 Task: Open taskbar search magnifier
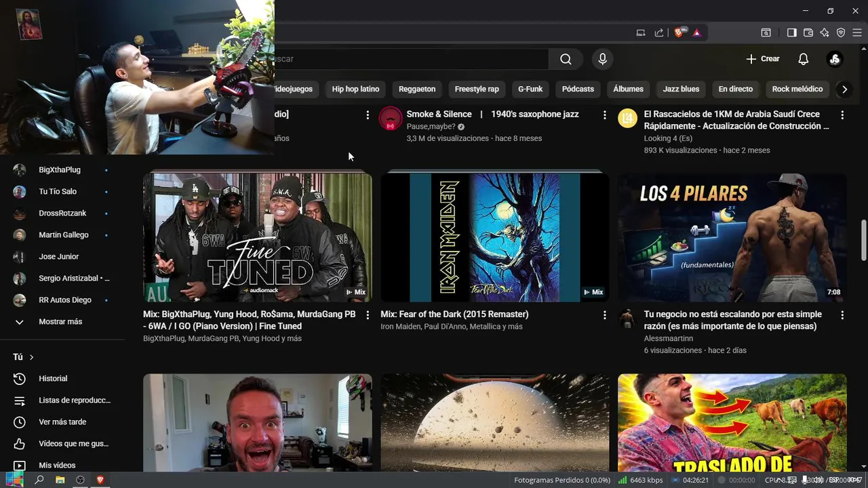point(39,480)
